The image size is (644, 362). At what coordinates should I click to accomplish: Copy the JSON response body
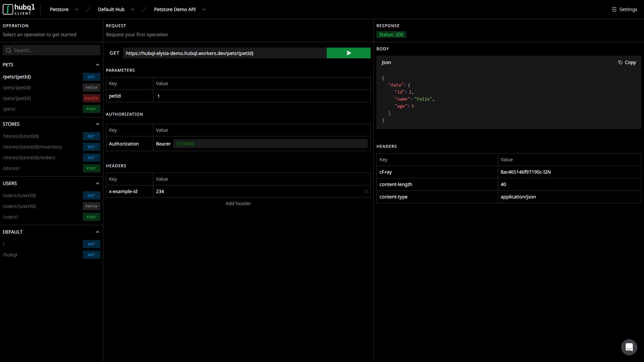[x=627, y=62]
